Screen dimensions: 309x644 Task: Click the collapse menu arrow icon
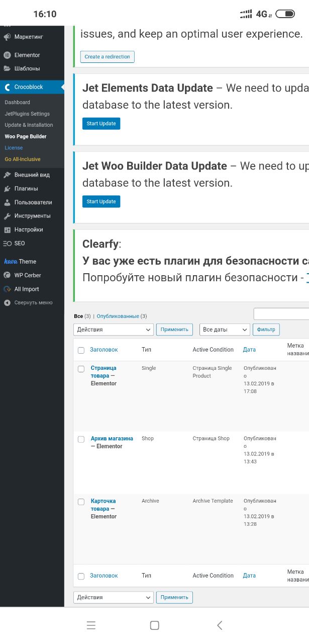[x=7, y=303]
